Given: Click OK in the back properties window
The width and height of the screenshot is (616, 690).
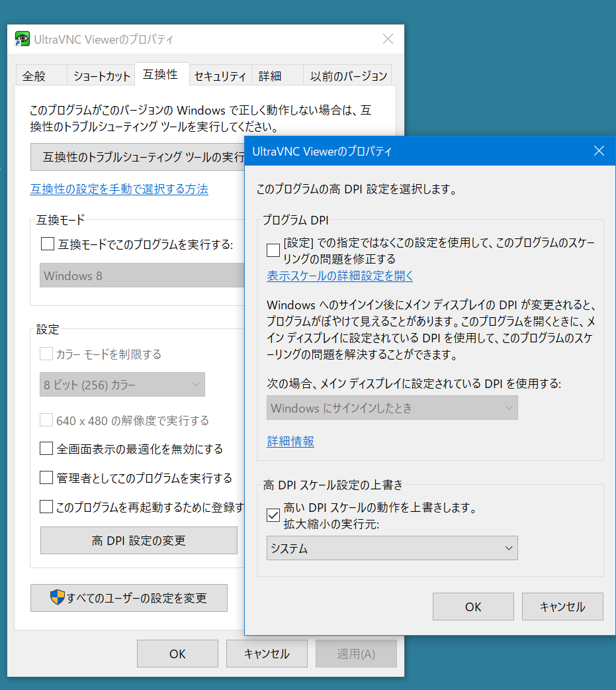Looking at the screenshot, I should pyautogui.click(x=177, y=654).
